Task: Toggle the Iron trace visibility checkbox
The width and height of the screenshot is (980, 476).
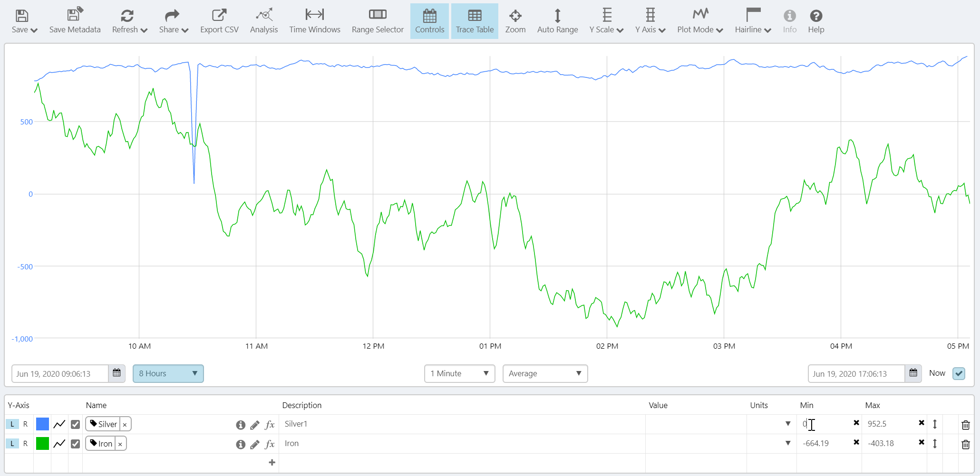Action: 75,444
